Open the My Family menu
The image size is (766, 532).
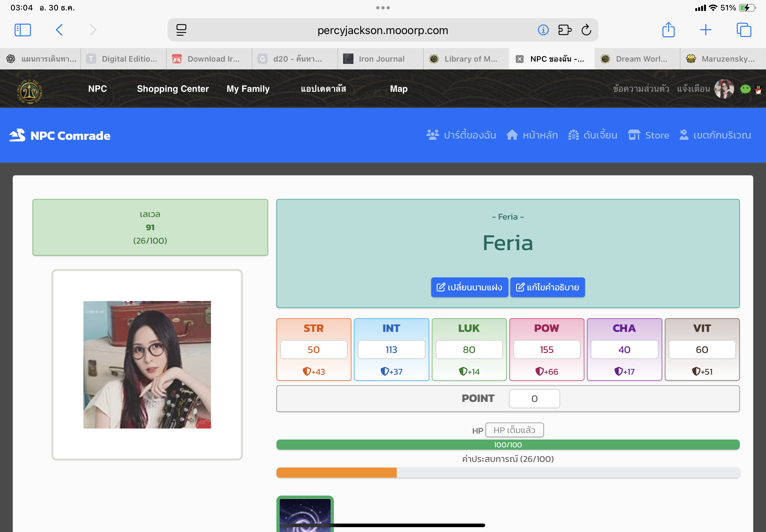pos(248,89)
